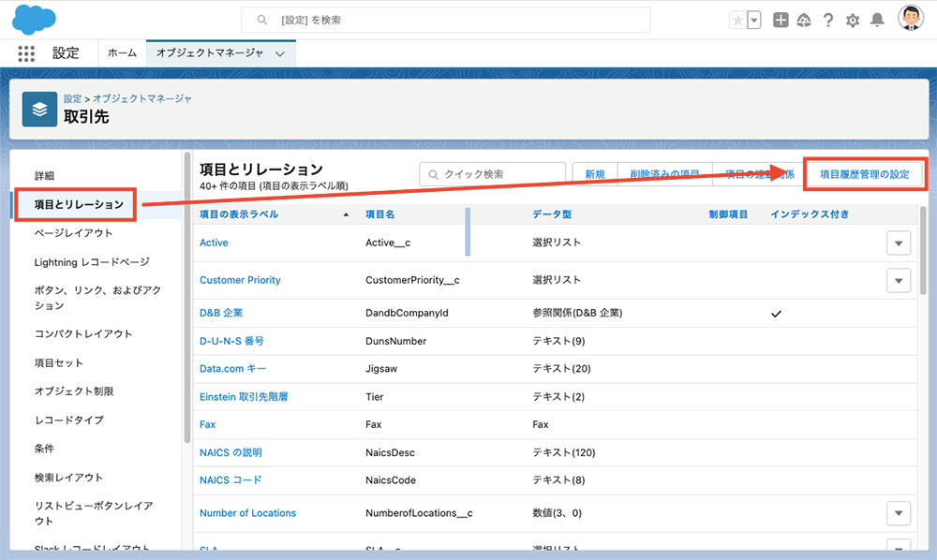Follow the オブジェクトマネージャ breadcrumb link
This screenshot has width=937, height=560.
(142, 98)
